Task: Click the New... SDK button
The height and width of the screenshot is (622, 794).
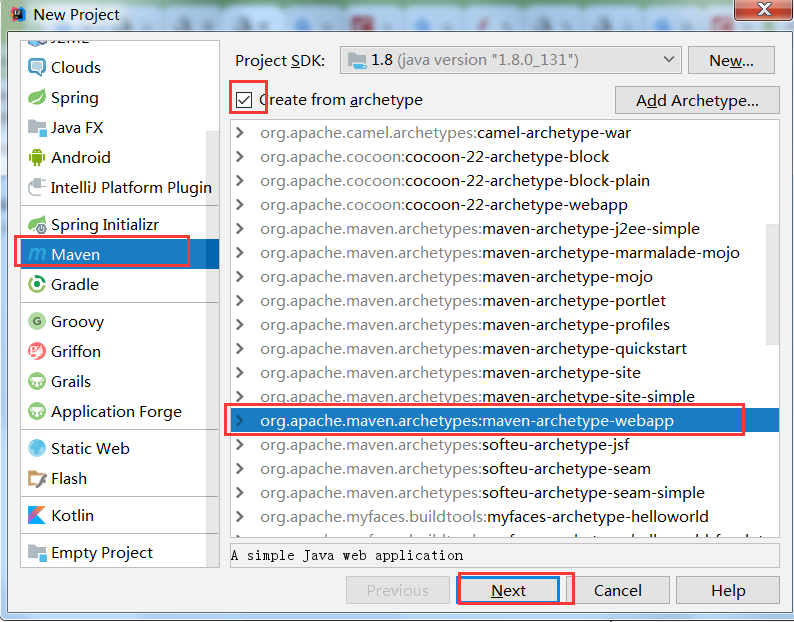Action: 731,60
